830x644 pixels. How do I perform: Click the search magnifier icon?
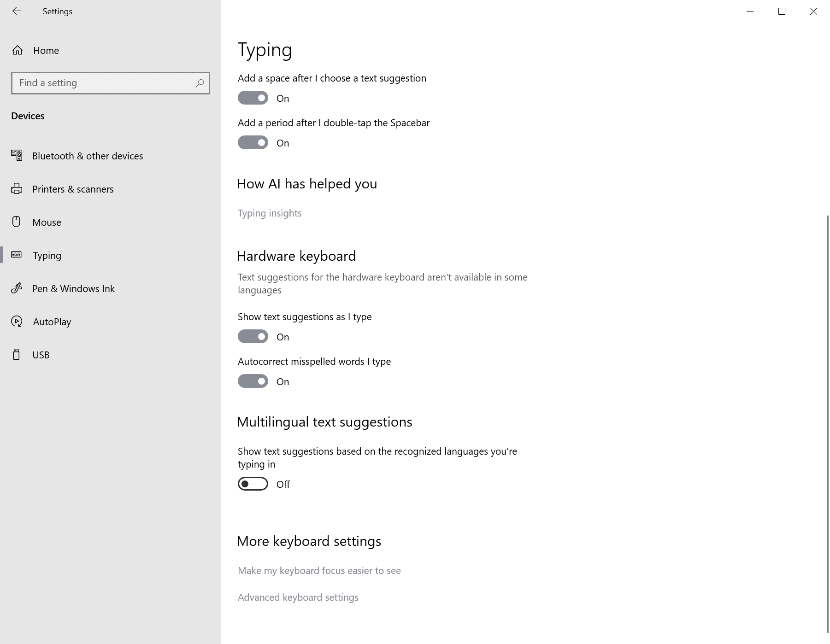pos(200,83)
